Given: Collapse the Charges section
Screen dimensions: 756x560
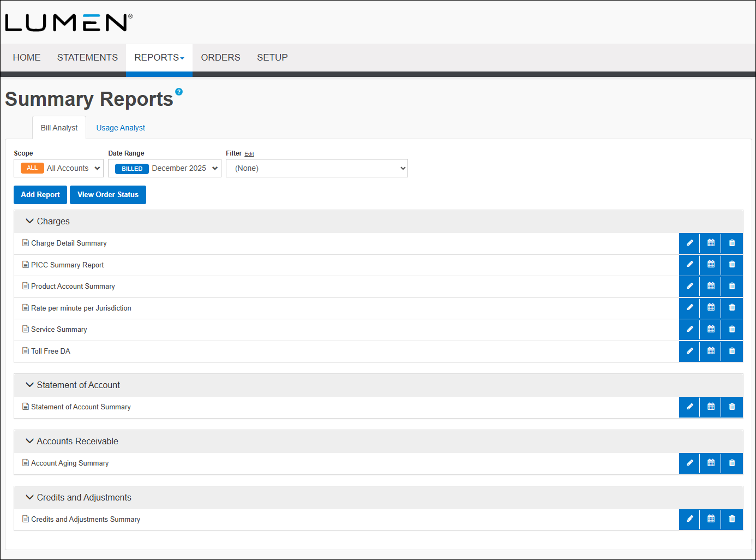Looking at the screenshot, I should pyautogui.click(x=30, y=221).
